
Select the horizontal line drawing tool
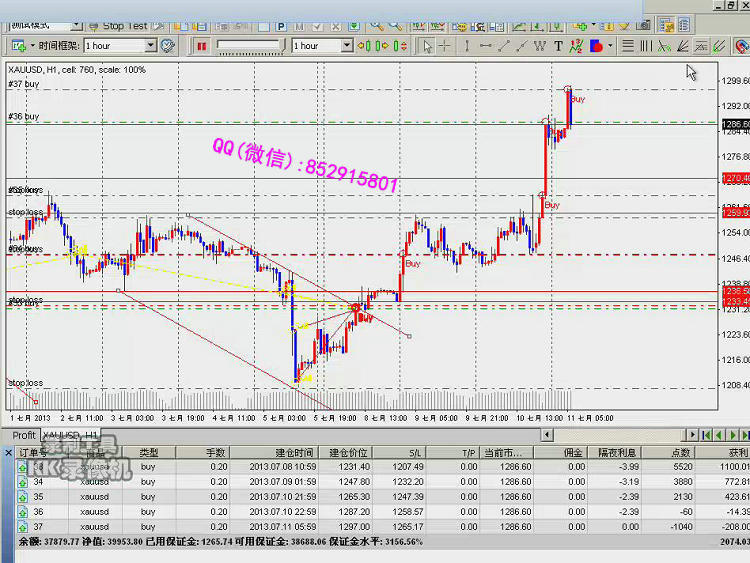pos(485,45)
